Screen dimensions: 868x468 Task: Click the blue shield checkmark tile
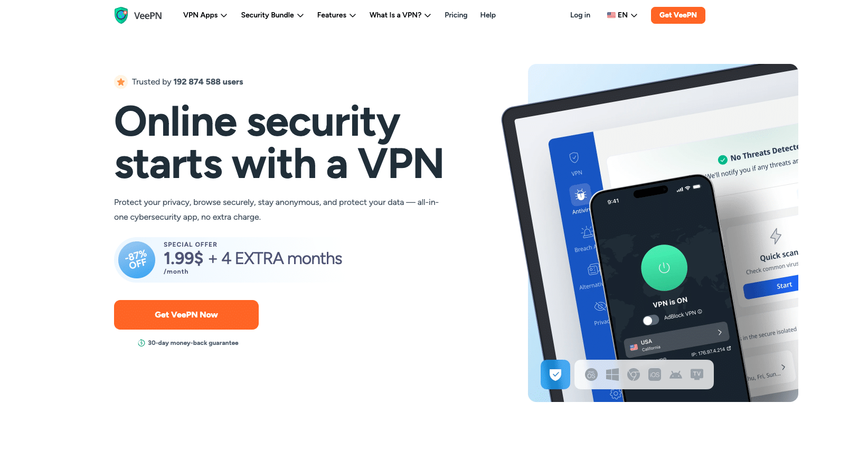coord(555,375)
